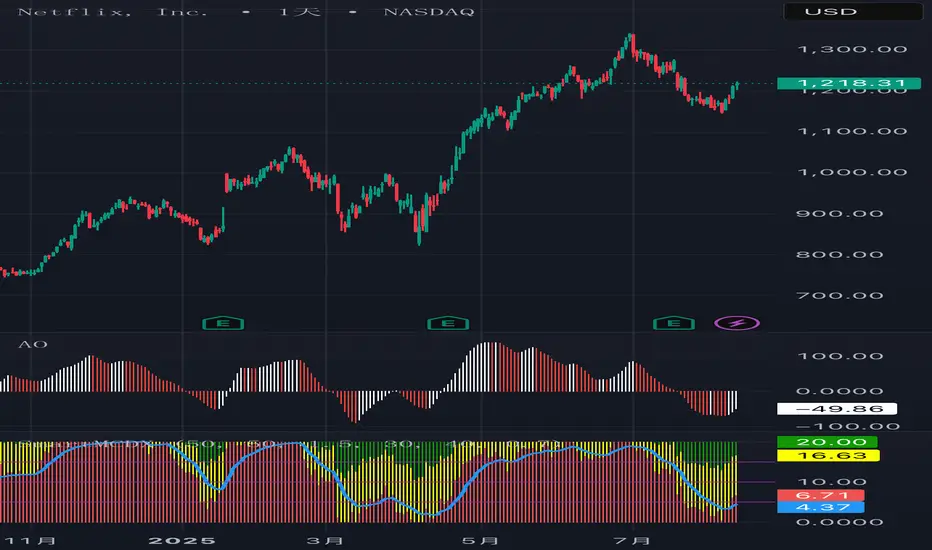The width and height of the screenshot is (932, 550).
Task: Click the purple lightning bolt event icon
Action: point(736,323)
